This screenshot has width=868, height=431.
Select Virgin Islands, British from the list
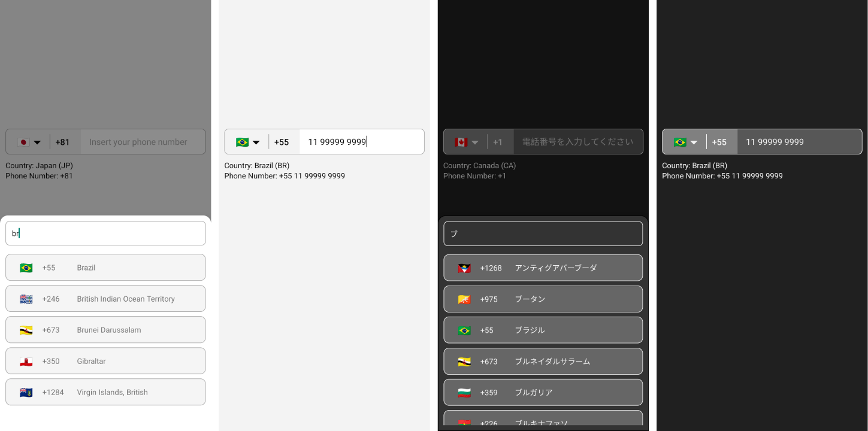(x=105, y=392)
